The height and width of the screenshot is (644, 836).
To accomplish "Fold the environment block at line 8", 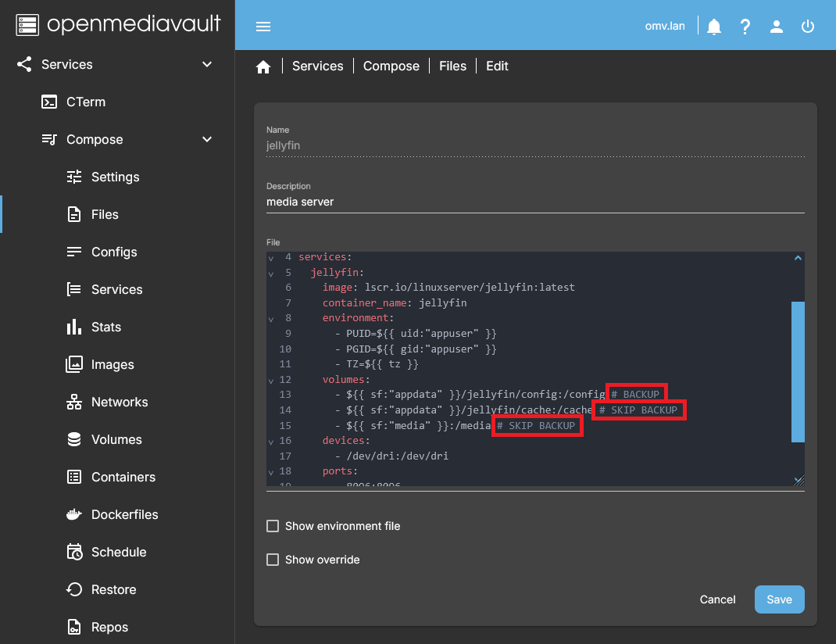I will click(271, 319).
